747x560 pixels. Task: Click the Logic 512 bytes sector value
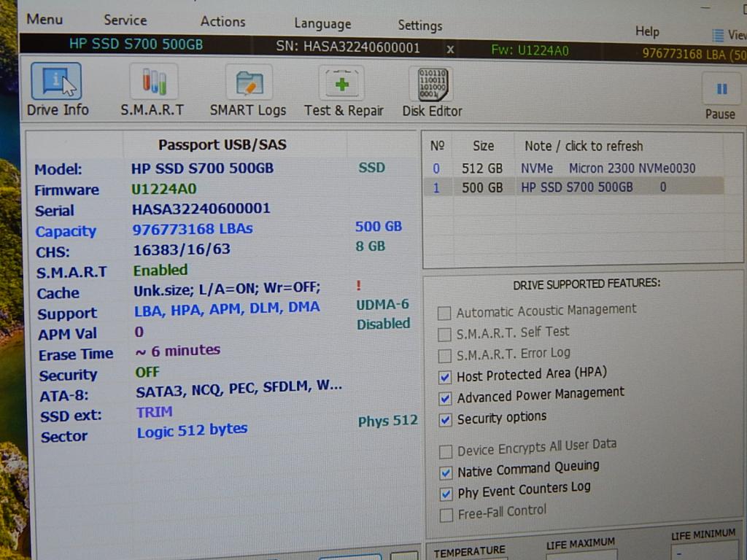(x=192, y=430)
